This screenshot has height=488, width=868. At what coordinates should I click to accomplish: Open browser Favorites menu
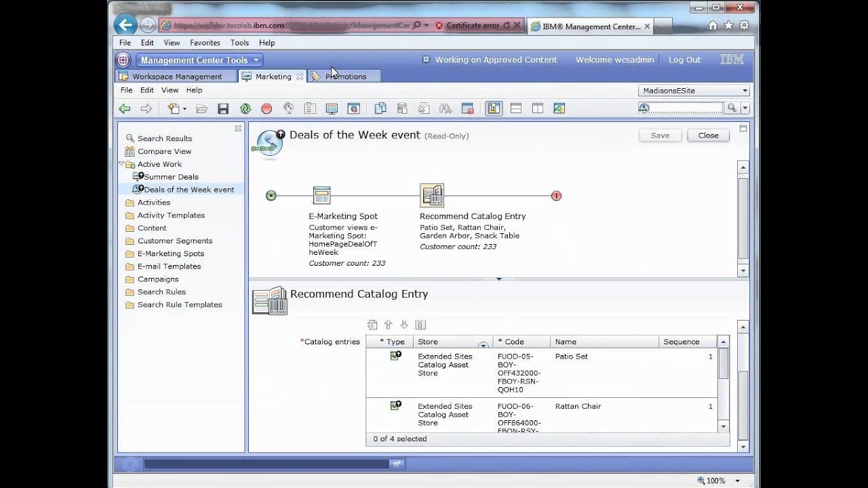click(205, 43)
